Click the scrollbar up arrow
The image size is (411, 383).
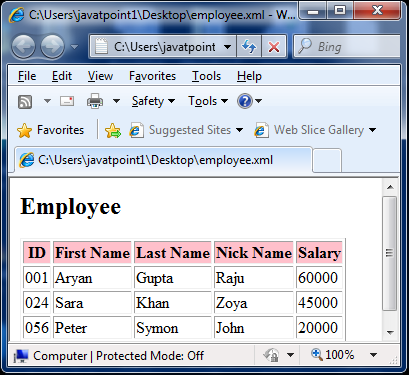(390, 187)
